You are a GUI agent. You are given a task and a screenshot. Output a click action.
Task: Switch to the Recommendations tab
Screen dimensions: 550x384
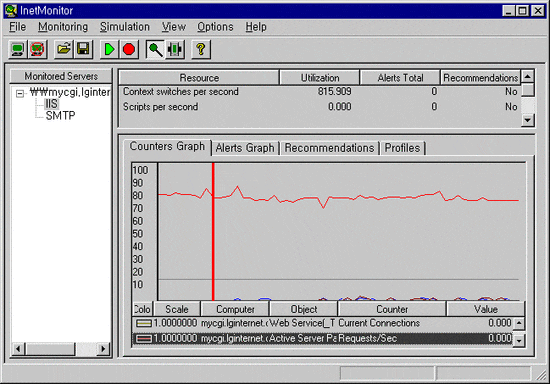point(329,148)
